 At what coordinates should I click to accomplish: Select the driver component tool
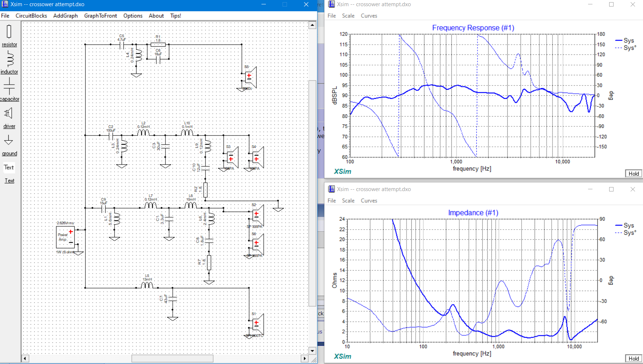tap(9, 117)
